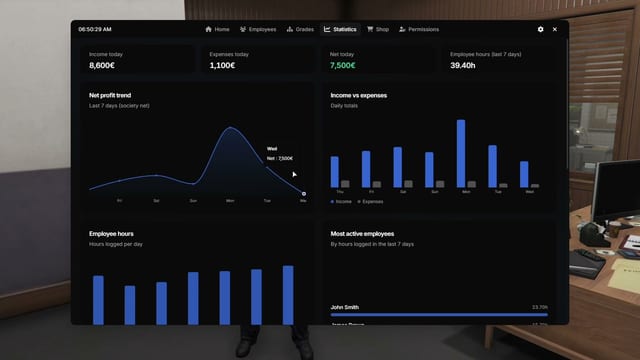Click the Mon income bar, the tallest
640x360 pixels.
461,153
